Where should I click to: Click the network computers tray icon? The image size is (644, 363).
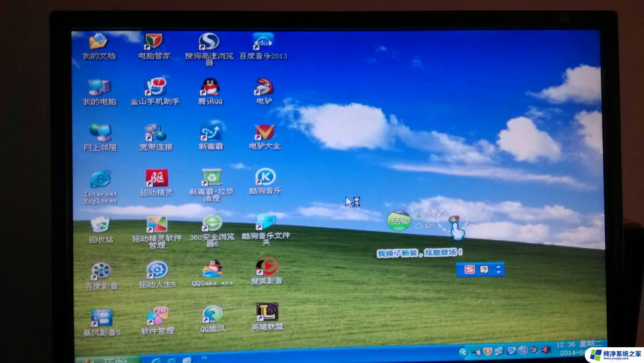click(499, 351)
